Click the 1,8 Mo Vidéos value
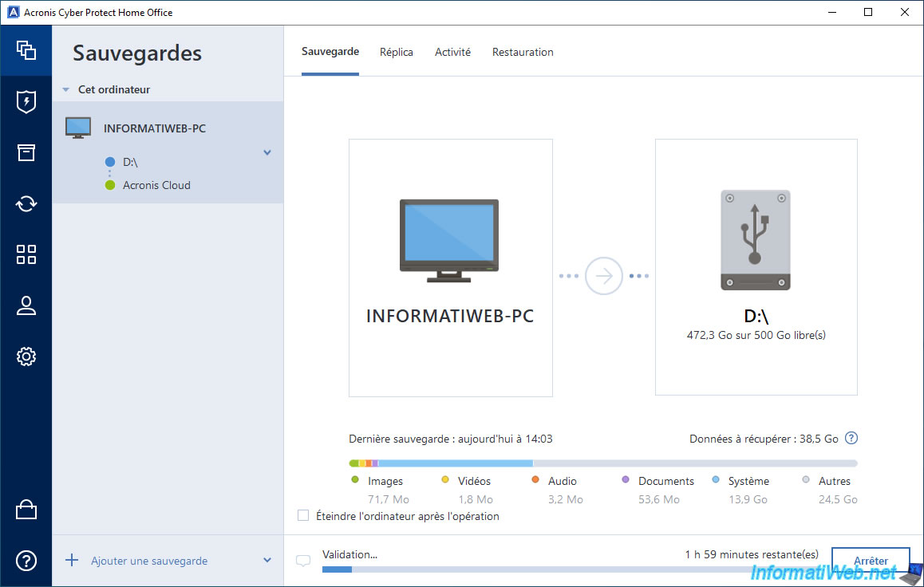924x587 pixels. [476, 499]
